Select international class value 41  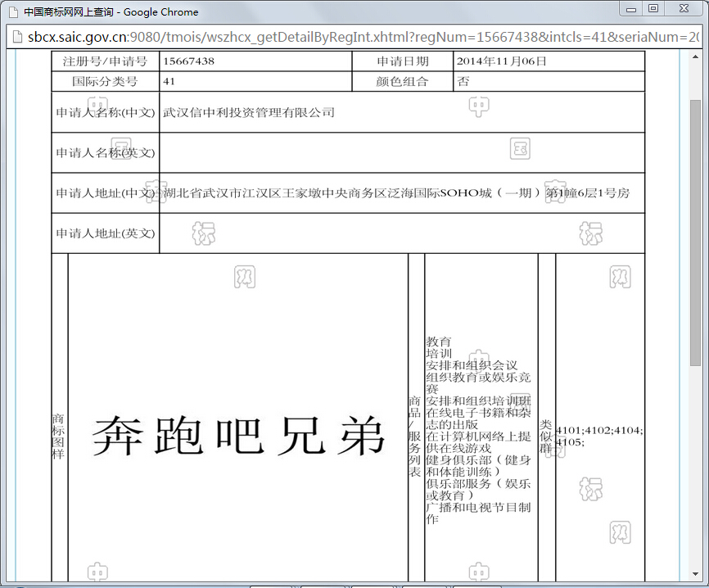tap(169, 81)
